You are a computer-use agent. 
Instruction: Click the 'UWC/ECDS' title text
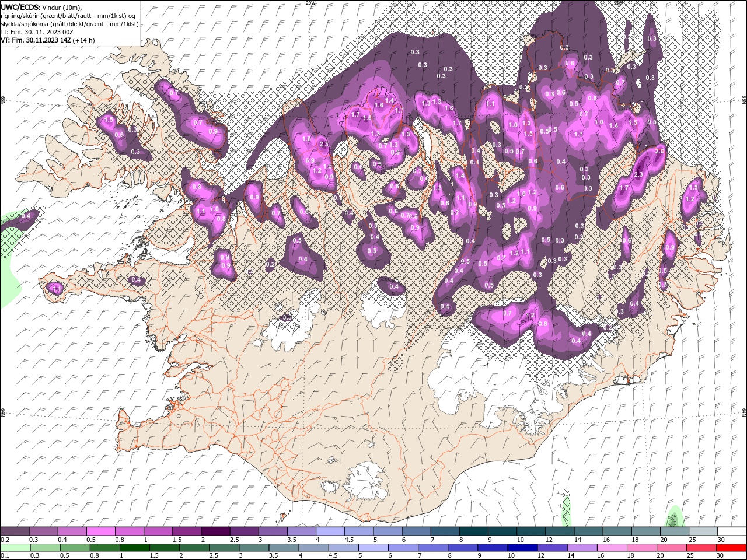19,7
